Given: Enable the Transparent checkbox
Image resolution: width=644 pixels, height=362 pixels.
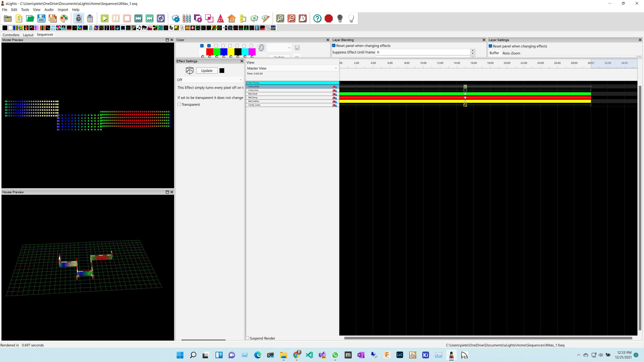Looking at the screenshot, I should (179, 104).
